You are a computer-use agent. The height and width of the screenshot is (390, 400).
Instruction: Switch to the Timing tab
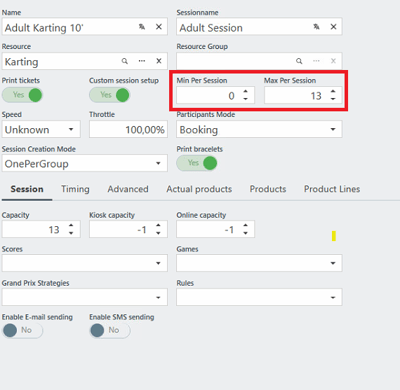(75, 189)
